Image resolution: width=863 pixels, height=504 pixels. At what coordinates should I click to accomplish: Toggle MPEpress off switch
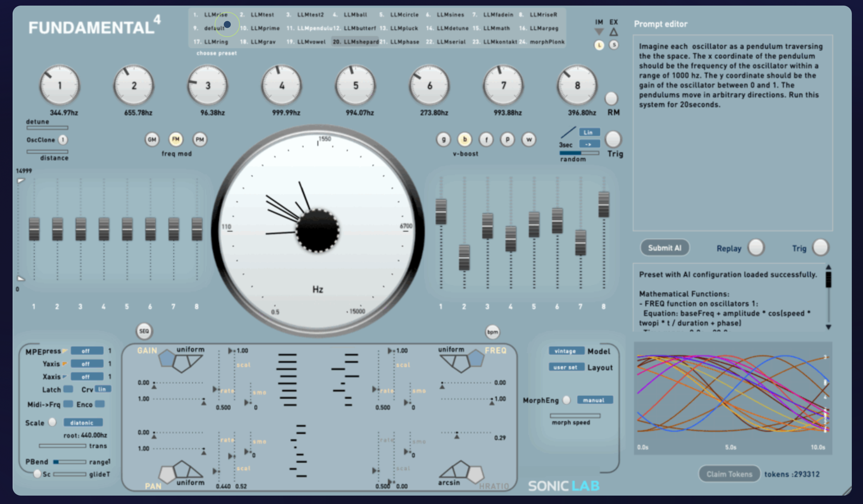point(87,351)
